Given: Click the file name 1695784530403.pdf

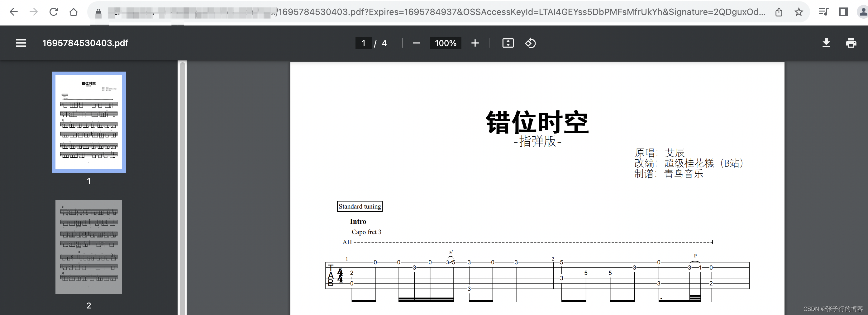Looking at the screenshot, I should point(85,43).
